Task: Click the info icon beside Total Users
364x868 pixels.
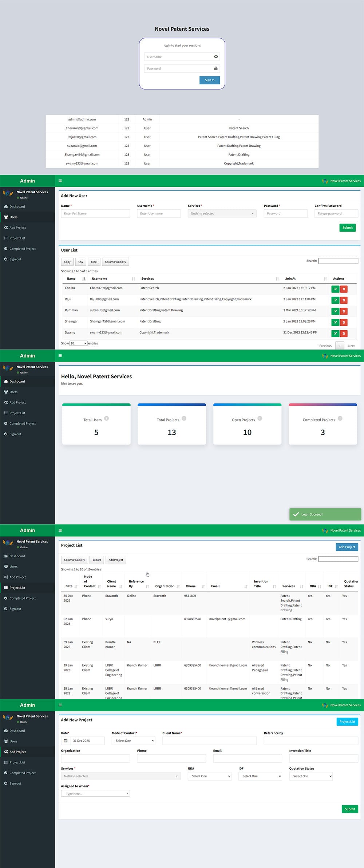Action: [x=106, y=418]
